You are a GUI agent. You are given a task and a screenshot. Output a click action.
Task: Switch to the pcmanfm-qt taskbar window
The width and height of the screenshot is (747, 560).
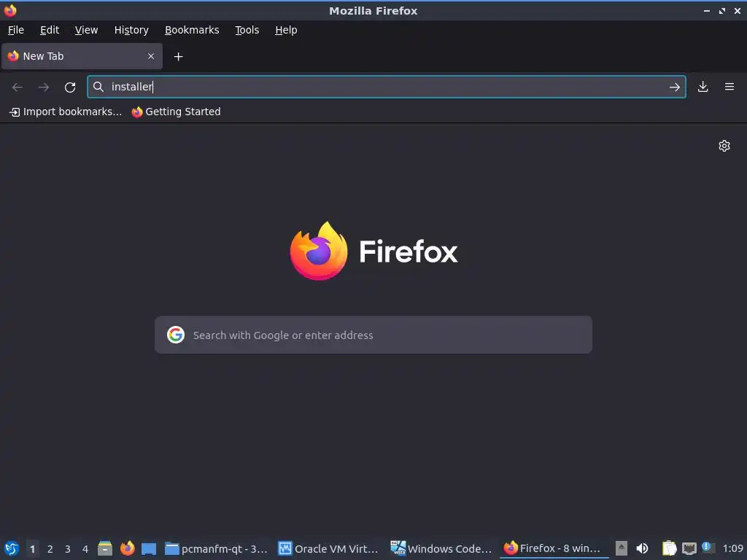tap(216, 548)
